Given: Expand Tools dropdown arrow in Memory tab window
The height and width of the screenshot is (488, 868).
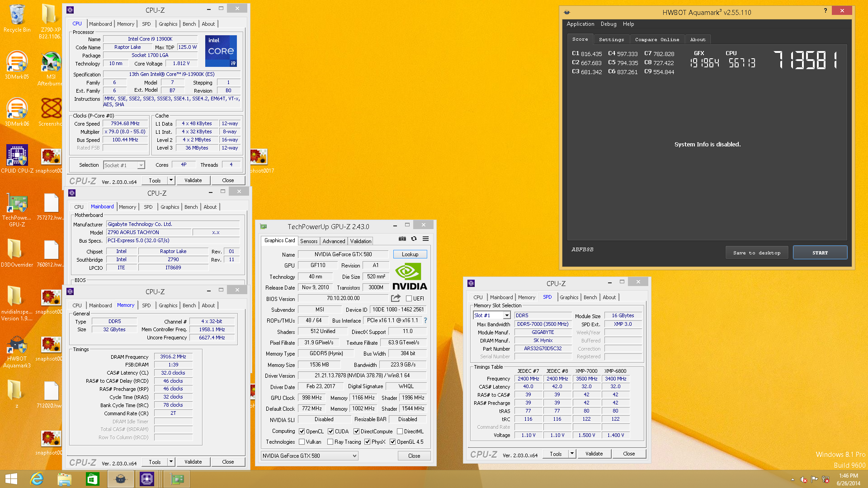Looking at the screenshot, I should pyautogui.click(x=171, y=462).
